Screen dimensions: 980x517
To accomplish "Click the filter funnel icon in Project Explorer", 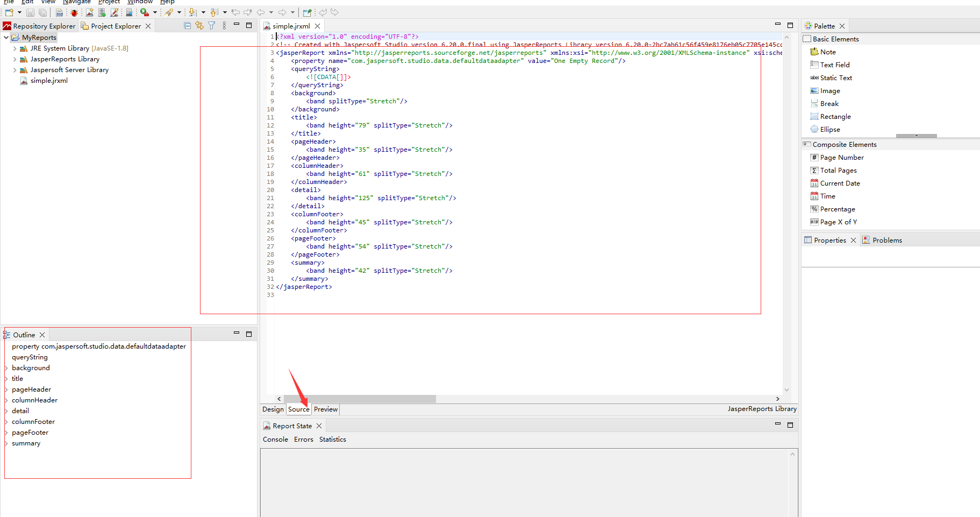I will pyautogui.click(x=212, y=25).
